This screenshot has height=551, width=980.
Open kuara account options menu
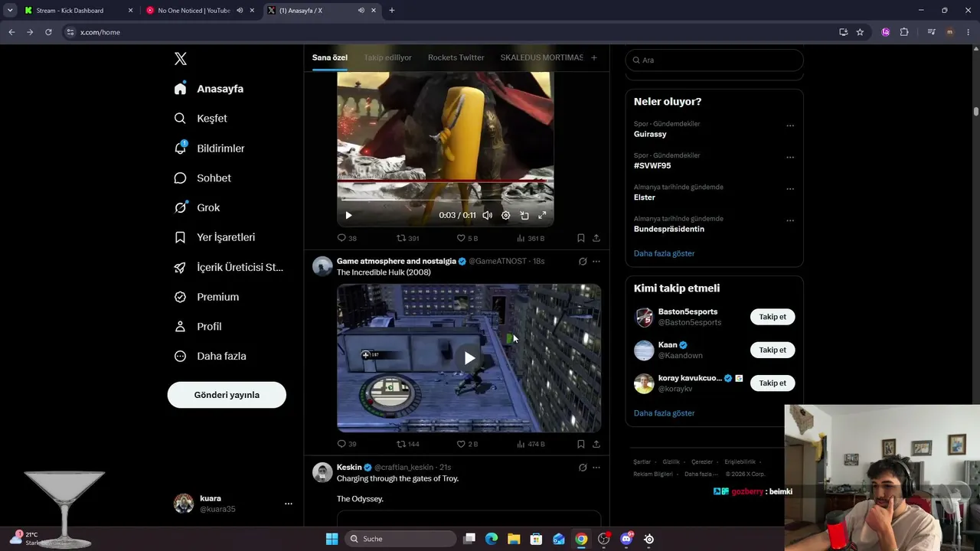tap(289, 504)
